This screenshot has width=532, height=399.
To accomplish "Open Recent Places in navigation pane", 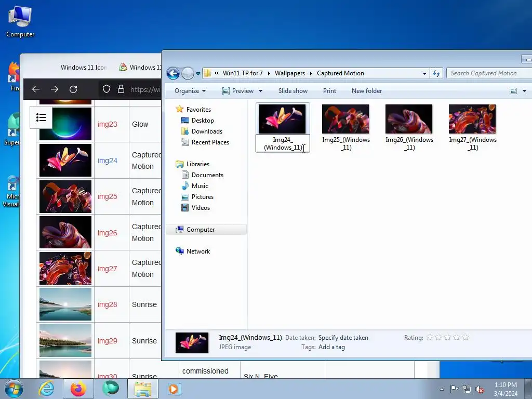I will (x=210, y=142).
